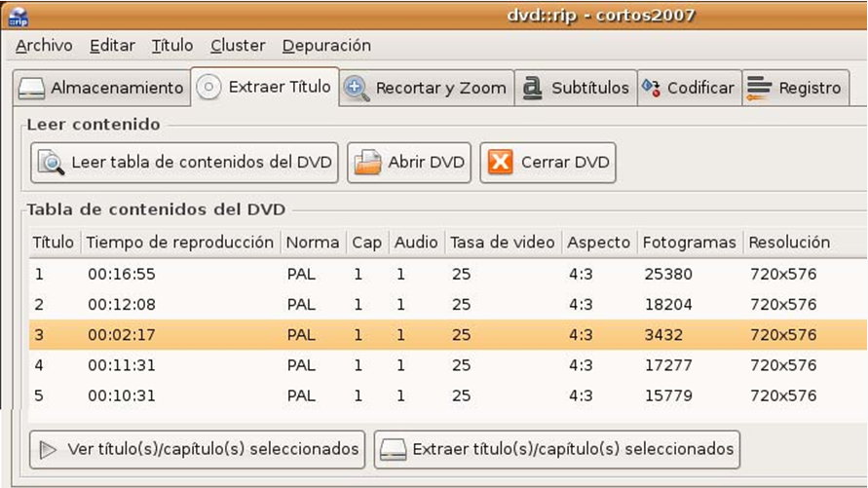Sort by the Audio column header
This screenshot has width=868, height=488.
pos(417,243)
